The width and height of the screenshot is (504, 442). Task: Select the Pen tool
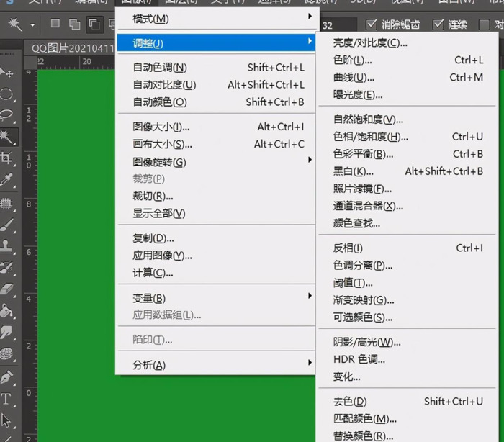(6, 377)
